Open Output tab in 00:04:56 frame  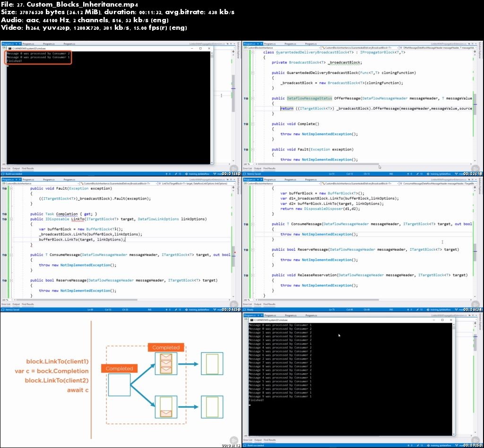(x=16, y=304)
